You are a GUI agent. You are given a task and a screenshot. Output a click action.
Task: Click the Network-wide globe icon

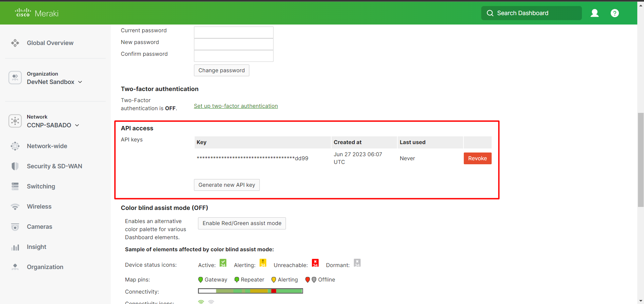point(15,146)
